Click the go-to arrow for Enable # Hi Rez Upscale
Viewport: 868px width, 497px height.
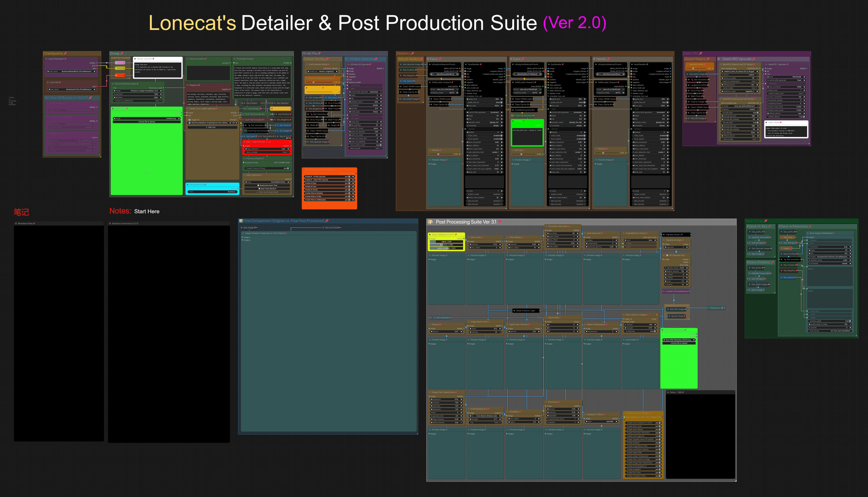[353, 177]
